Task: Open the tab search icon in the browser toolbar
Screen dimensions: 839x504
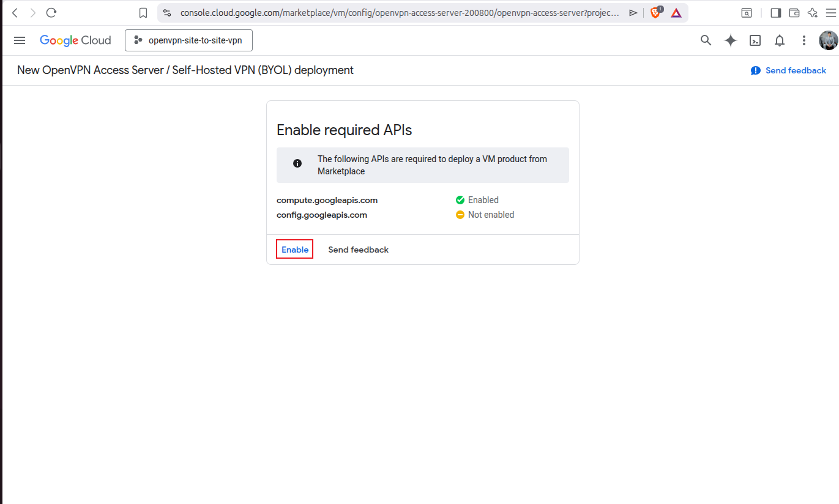Action: 747,13
